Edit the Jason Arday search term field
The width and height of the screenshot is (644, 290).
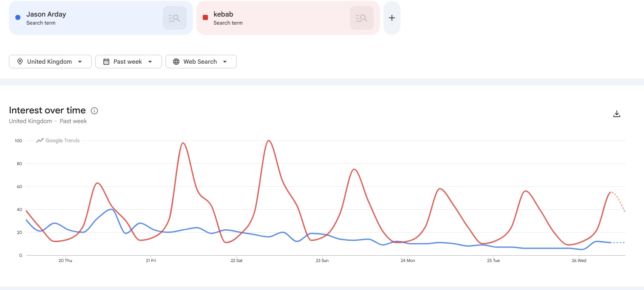click(101, 18)
